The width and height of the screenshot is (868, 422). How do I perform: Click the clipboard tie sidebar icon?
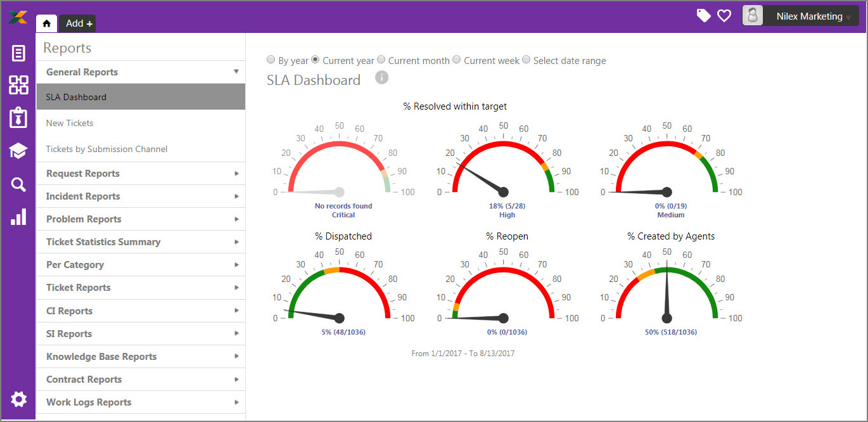[x=18, y=117]
